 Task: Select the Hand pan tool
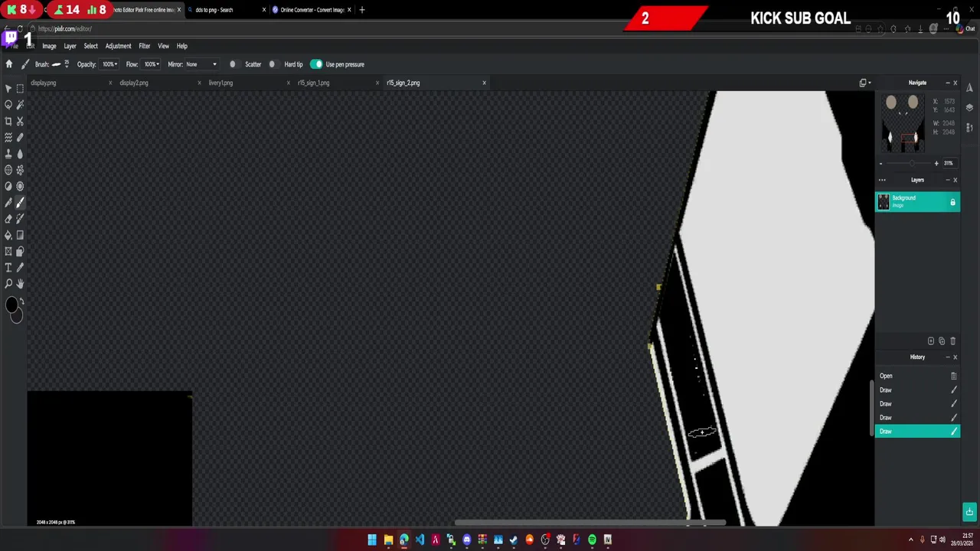pos(20,284)
